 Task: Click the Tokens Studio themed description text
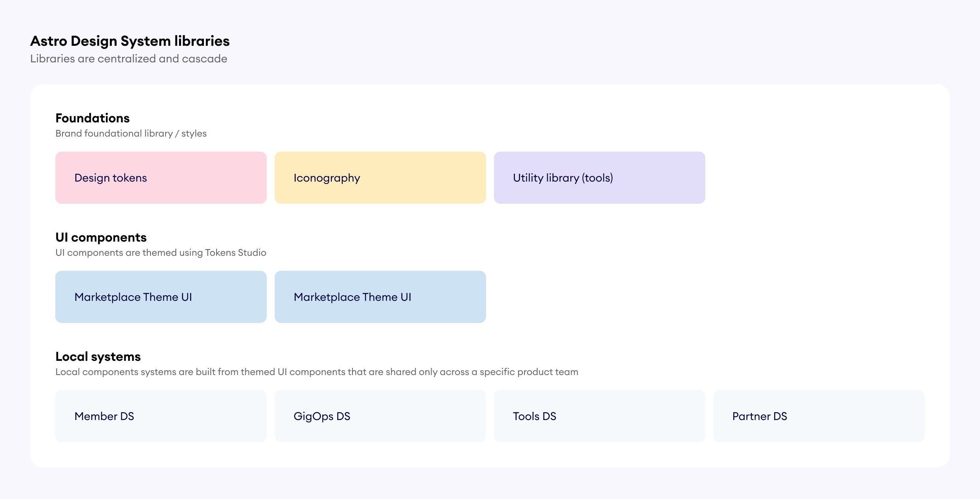pos(161,253)
